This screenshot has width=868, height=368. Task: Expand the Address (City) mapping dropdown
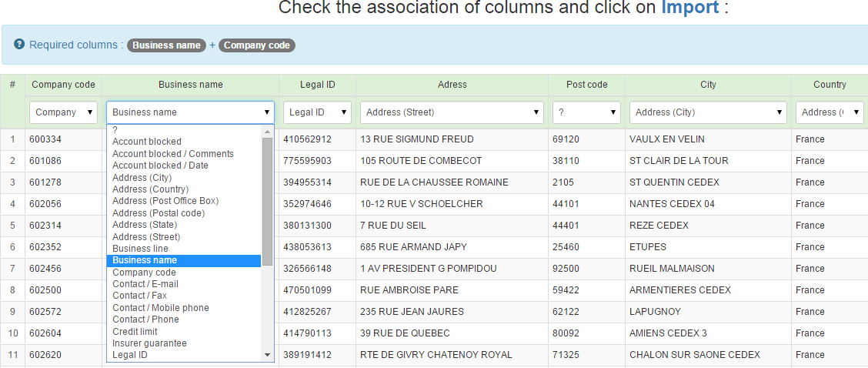708,112
